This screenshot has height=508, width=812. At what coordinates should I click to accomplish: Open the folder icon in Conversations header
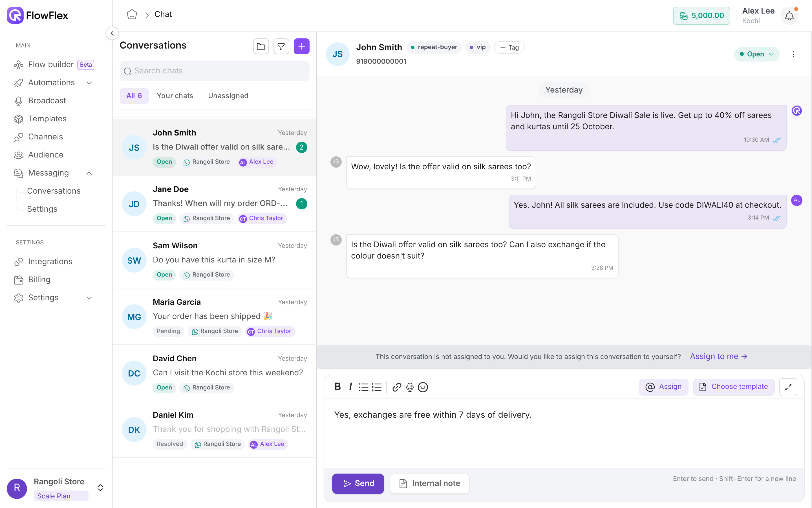click(261, 46)
